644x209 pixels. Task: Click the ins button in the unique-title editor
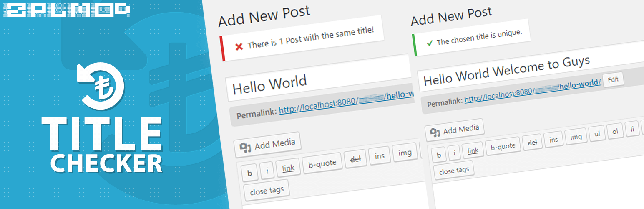coord(553,140)
